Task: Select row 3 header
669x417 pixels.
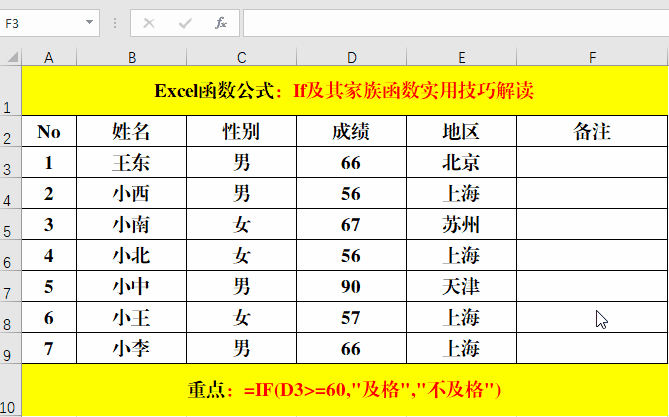Action: point(11,162)
